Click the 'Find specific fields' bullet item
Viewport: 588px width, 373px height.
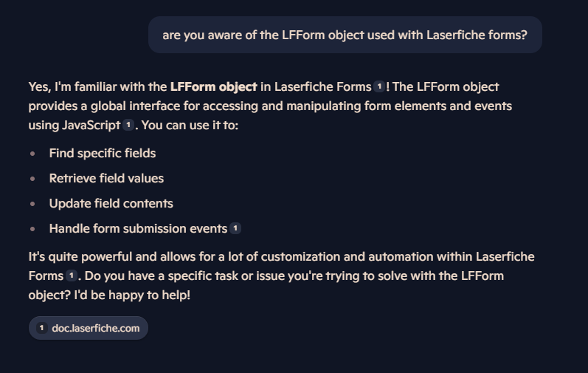click(x=103, y=153)
